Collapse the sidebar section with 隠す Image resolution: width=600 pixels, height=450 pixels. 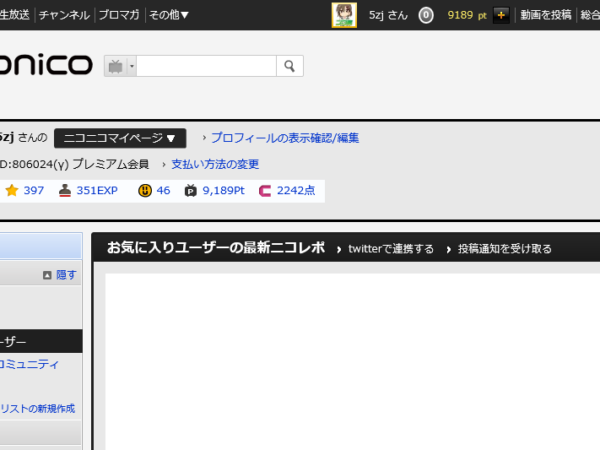tap(66, 275)
